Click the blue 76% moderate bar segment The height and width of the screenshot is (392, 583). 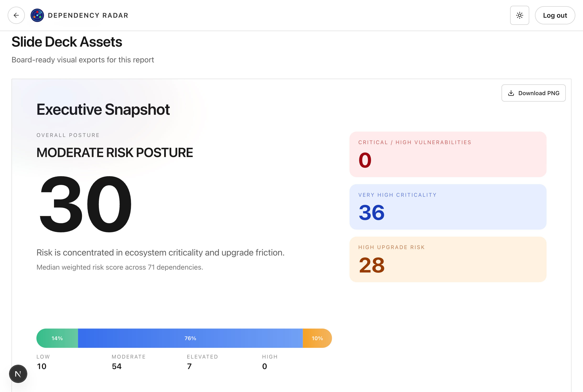pos(190,338)
